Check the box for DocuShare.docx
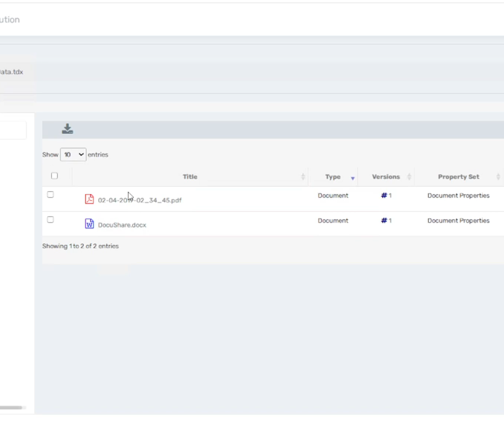This screenshot has width=504, height=434. click(50, 220)
